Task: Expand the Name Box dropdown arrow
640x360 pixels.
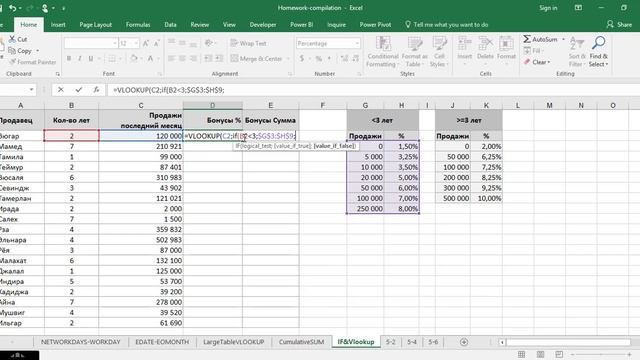Action: tap(31, 90)
